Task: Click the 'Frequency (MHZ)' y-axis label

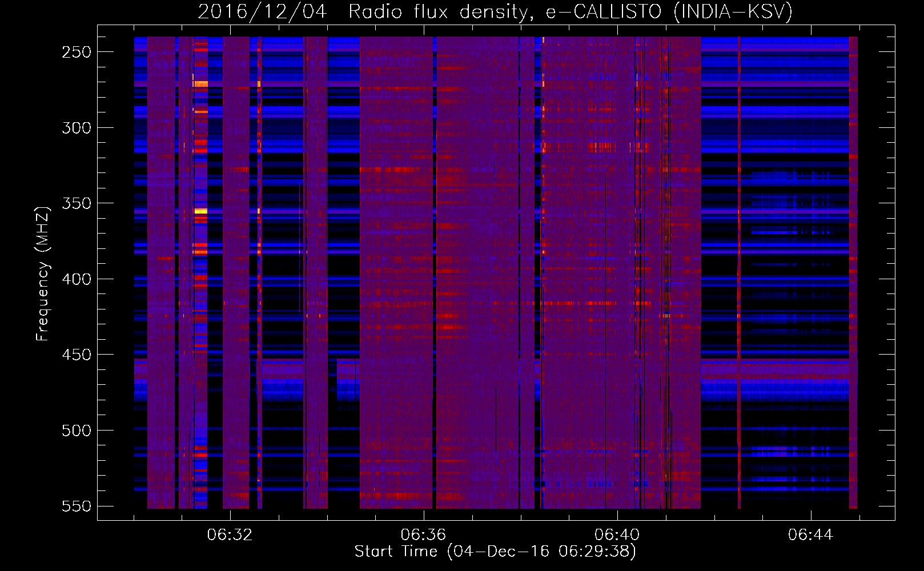Action: pos(43,274)
